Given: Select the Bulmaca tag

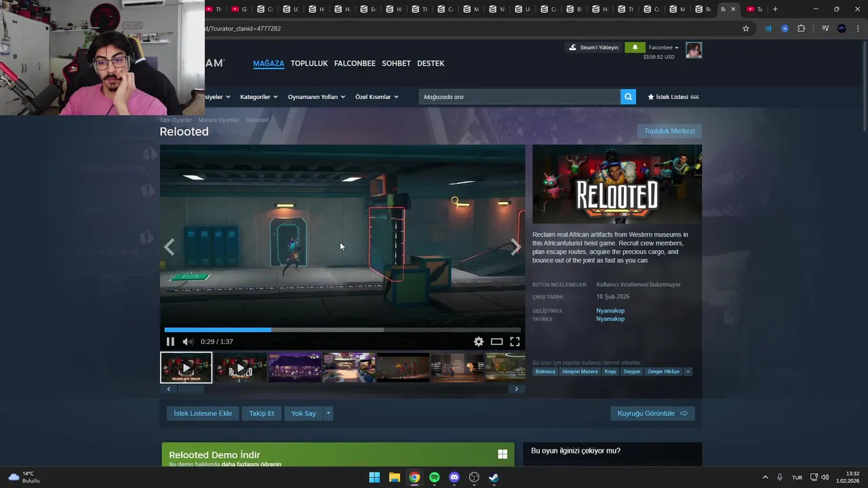Looking at the screenshot, I should pos(545,371).
